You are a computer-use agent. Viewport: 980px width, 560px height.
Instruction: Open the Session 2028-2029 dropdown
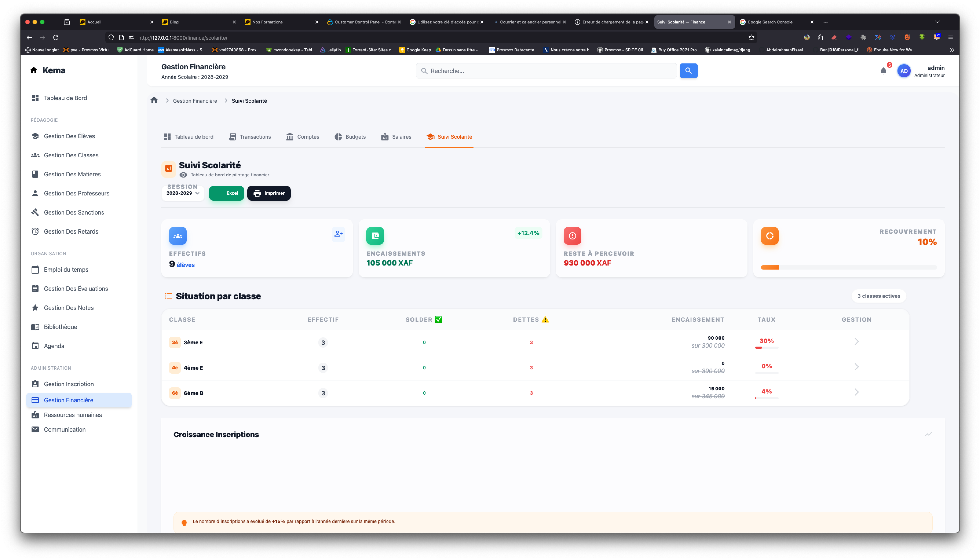[x=183, y=193]
